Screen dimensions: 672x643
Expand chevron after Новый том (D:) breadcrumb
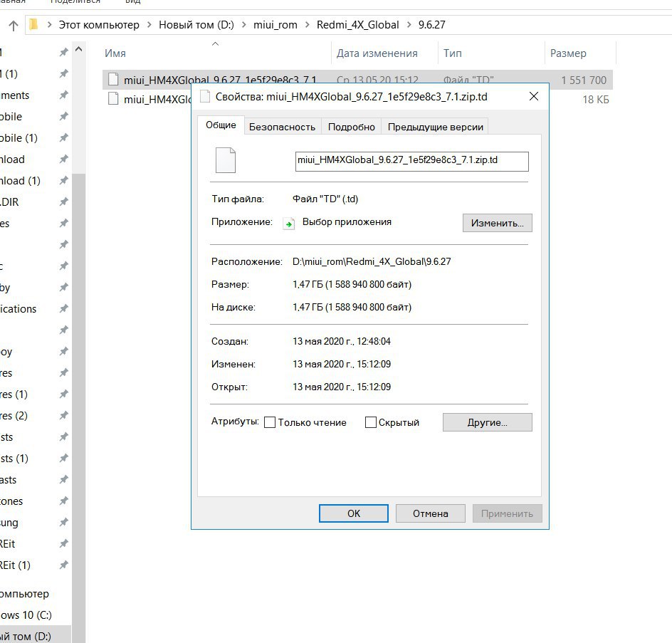coord(244,25)
